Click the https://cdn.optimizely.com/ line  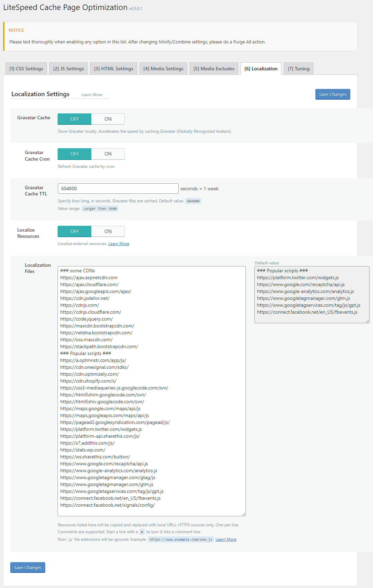90,374
